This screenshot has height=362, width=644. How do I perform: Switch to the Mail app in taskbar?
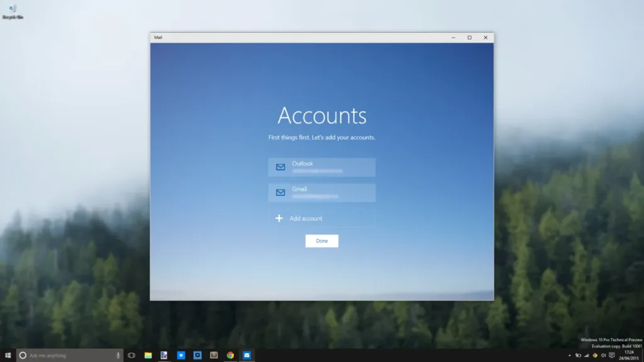click(247, 356)
